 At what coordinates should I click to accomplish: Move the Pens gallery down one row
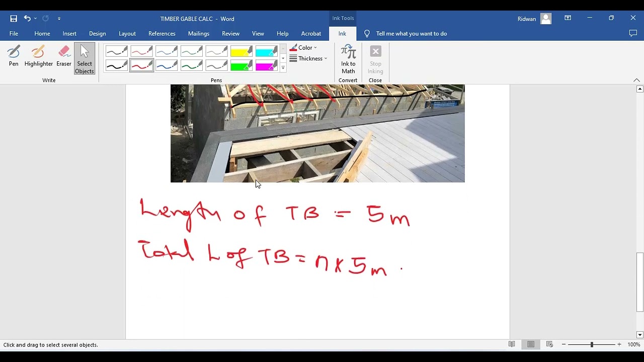coord(283,58)
